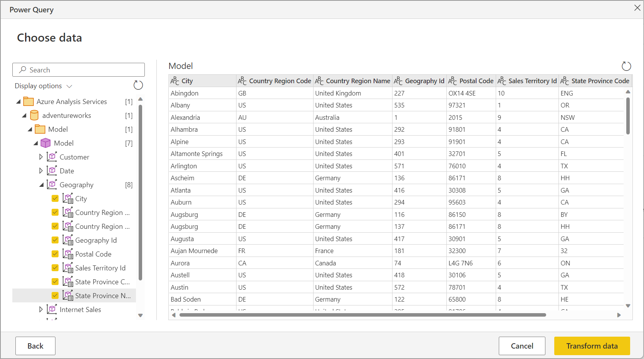Click the Transform data button
This screenshot has width=644, height=359.
(592, 346)
